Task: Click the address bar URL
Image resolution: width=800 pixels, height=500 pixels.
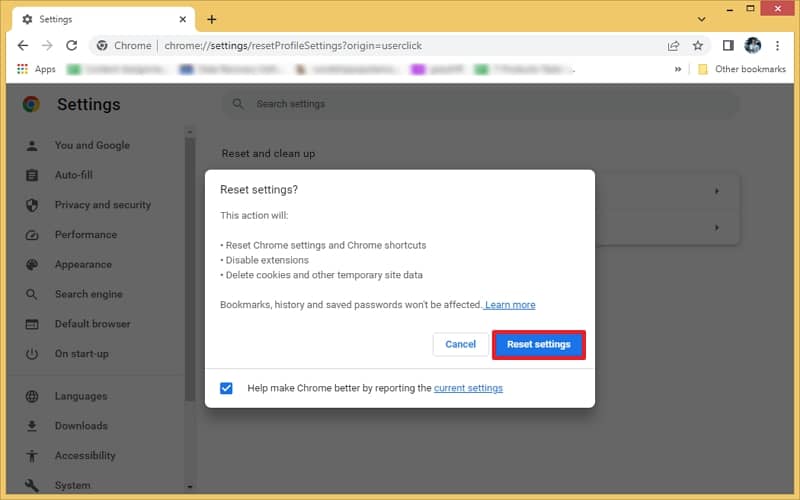Action: click(293, 45)
